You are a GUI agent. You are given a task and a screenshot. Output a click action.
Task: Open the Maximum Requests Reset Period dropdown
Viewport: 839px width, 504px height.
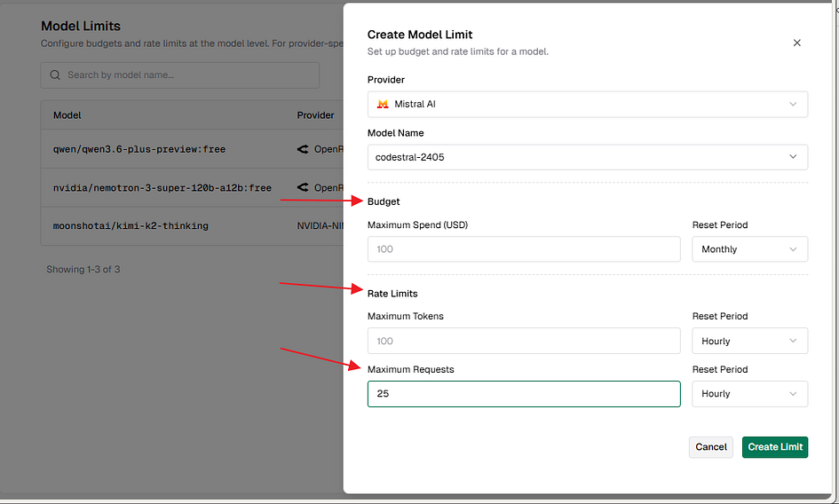[x=749, y=394]
